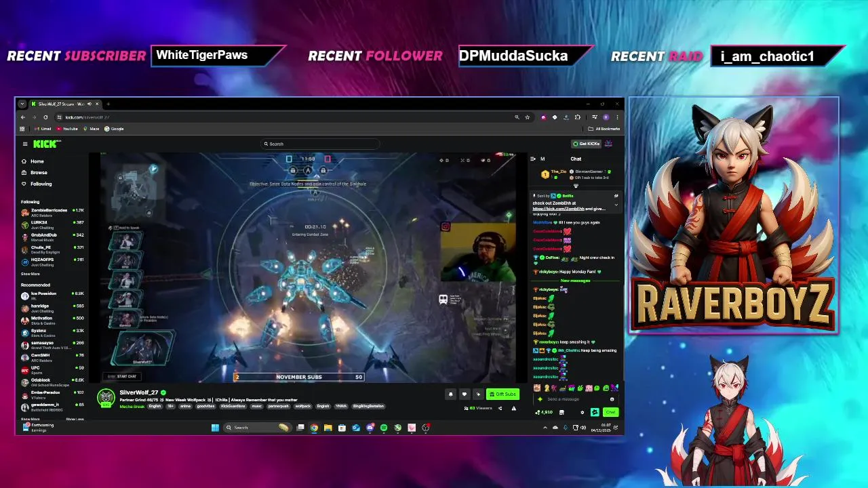Click the Instagram icon on the stream overlay
Image resolution: width=868 pixels, height=488 pixels.
[x=445, y=227]
